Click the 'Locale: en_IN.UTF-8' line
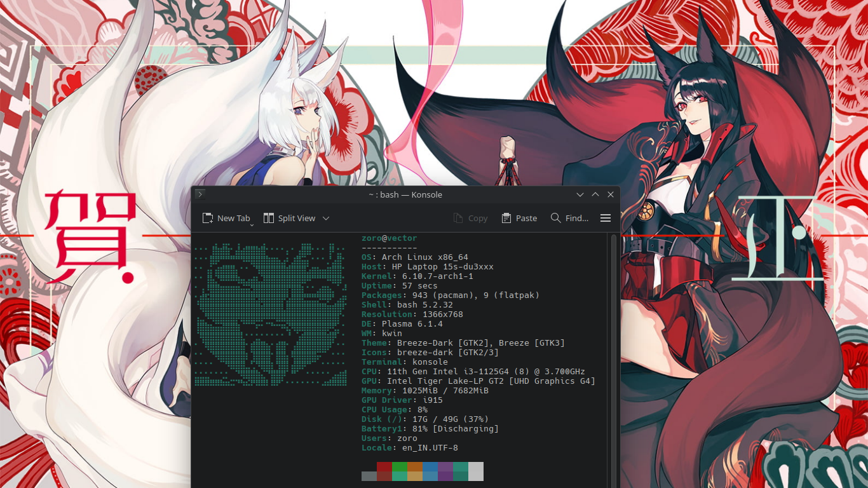This screenshot has width=868, height=488. (x=410, y=448)
